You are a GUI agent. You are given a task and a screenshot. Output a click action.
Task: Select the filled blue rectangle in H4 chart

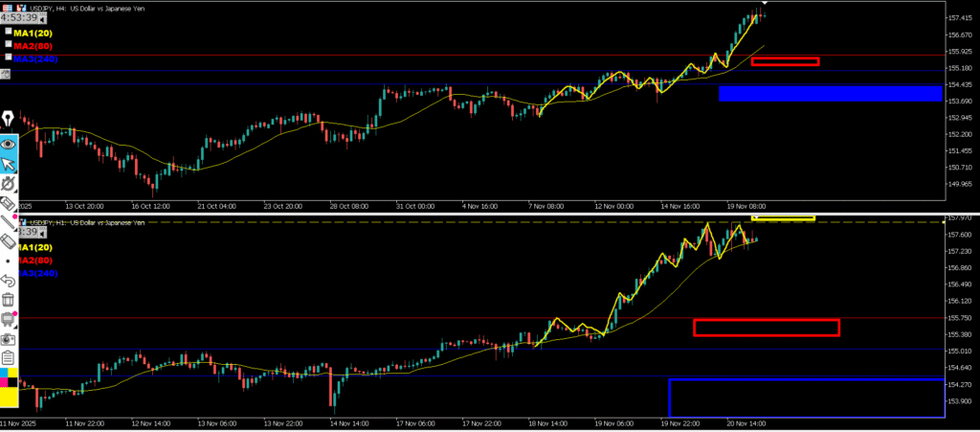[x=830, y=94]
